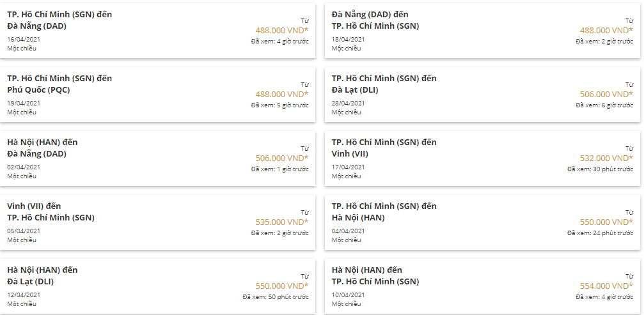644x315 pixels.
Task: Click the 'Đã xem: 50 phút trước' label
Action: coord(275,297)
